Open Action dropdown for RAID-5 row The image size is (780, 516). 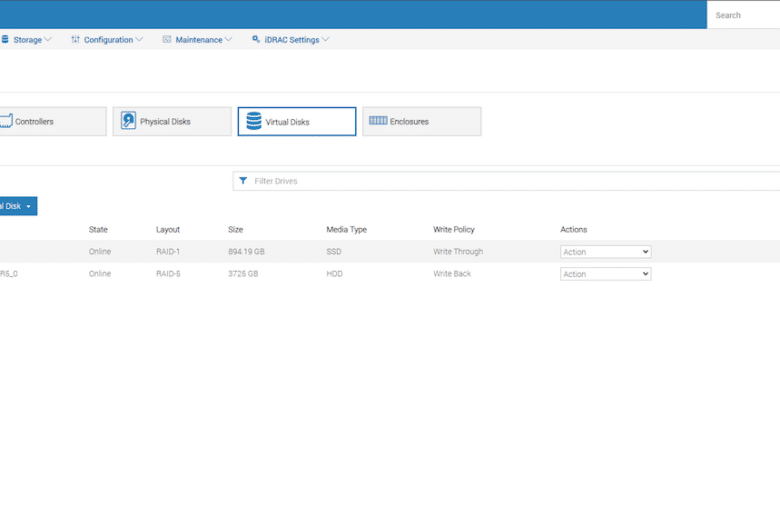click(x=605, y=274)
